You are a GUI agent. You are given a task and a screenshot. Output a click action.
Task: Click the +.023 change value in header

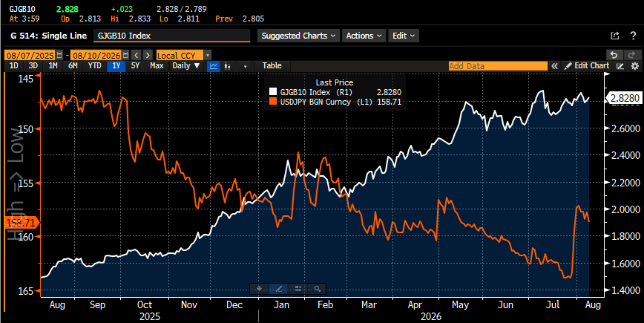coord(121,9)
